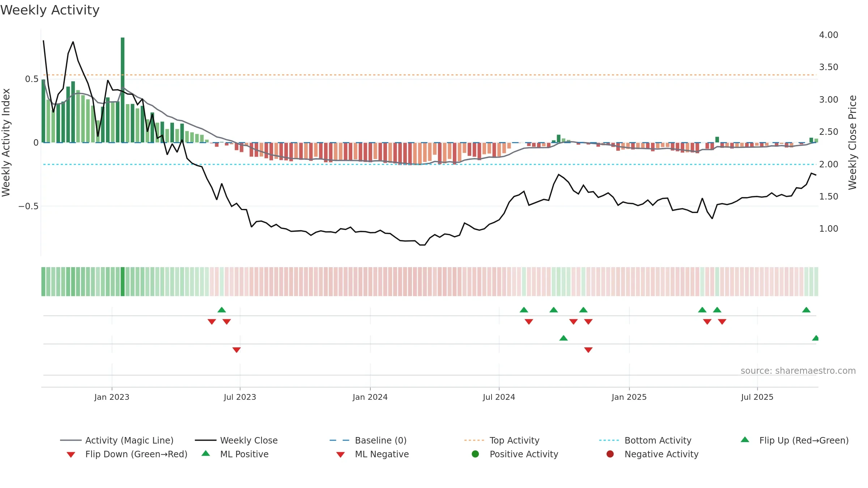Click the dark green heat strip cell
This screenshot has height=488, width=868.
(123, 282)
